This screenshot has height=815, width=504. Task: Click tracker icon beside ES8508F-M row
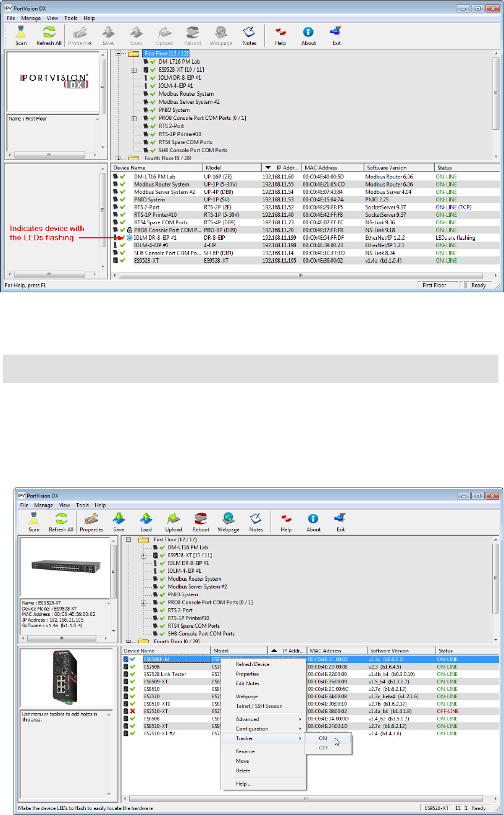coord(127,659)
